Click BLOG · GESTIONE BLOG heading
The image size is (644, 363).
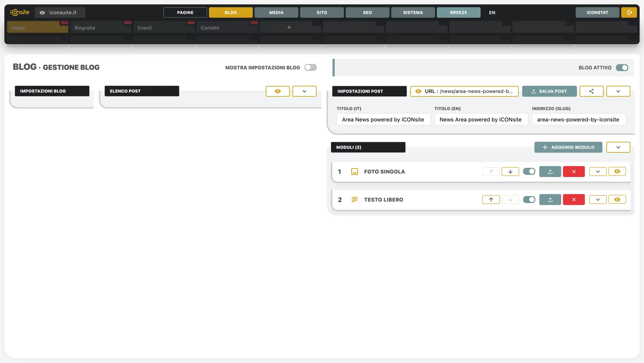coord(56,67)
